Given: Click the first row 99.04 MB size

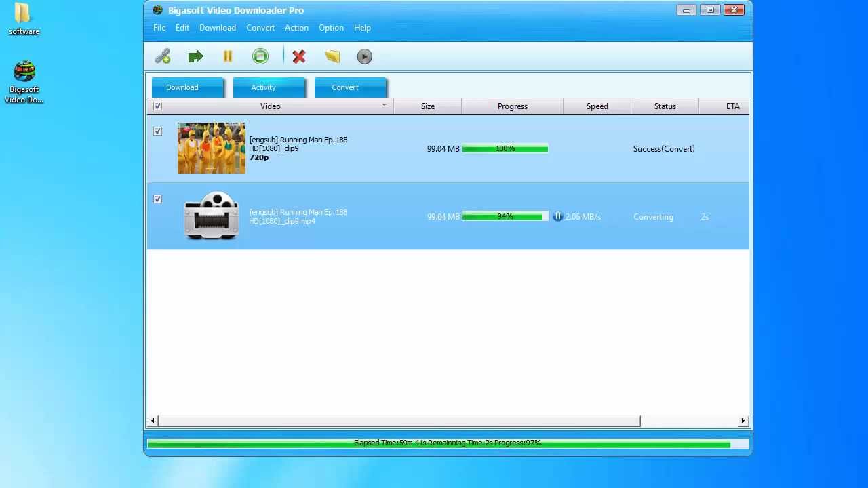Looking at the screenshot, I should pos(443,149).
